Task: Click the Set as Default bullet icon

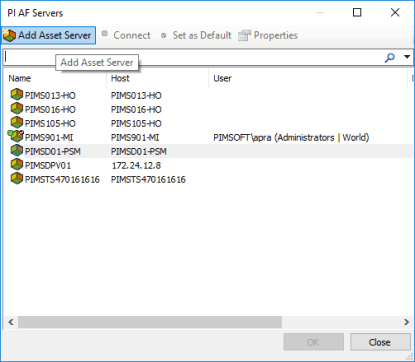Action: (x=164, y=35)
